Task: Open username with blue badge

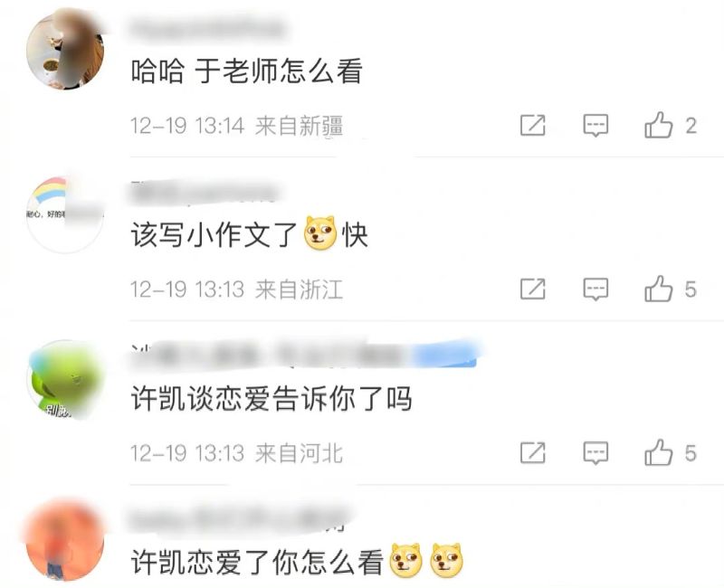Action: pos(304,356)
